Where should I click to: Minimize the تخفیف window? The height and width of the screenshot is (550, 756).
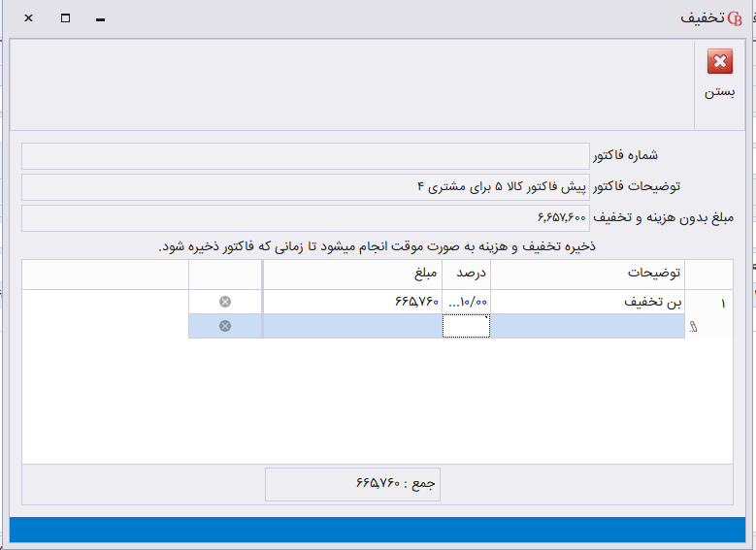[100, 18]
